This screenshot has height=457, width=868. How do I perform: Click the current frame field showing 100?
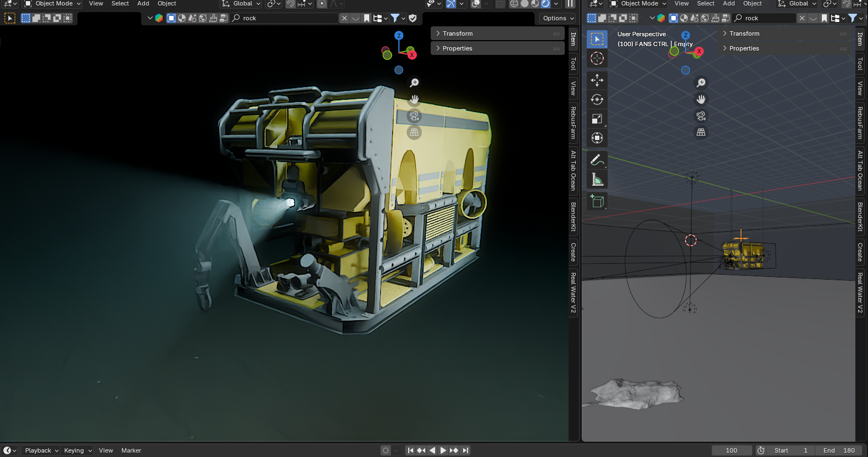click(x=731, y=450)
